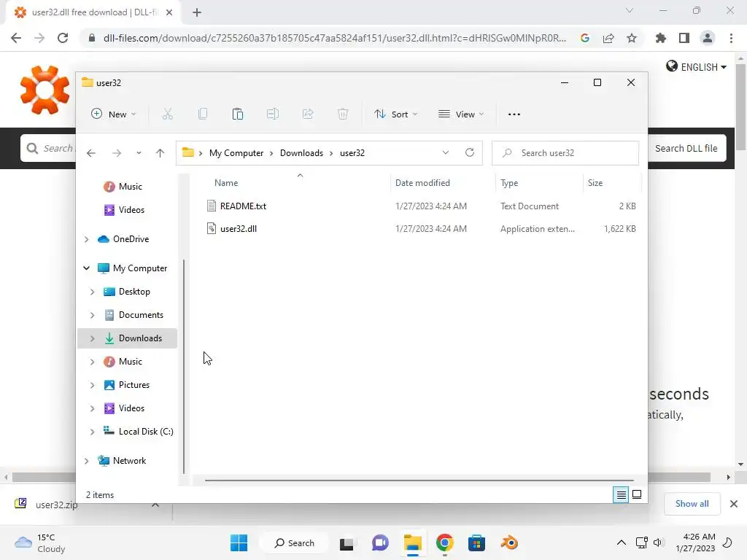Click Show all downloads button

pyautogui.click(x=692, y=504)
